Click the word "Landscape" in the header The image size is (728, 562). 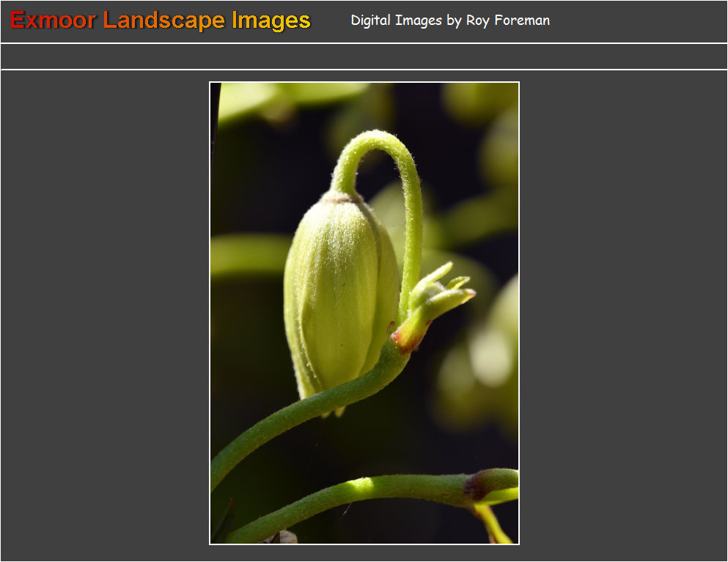pyautogui.click(x=164, y=21)
